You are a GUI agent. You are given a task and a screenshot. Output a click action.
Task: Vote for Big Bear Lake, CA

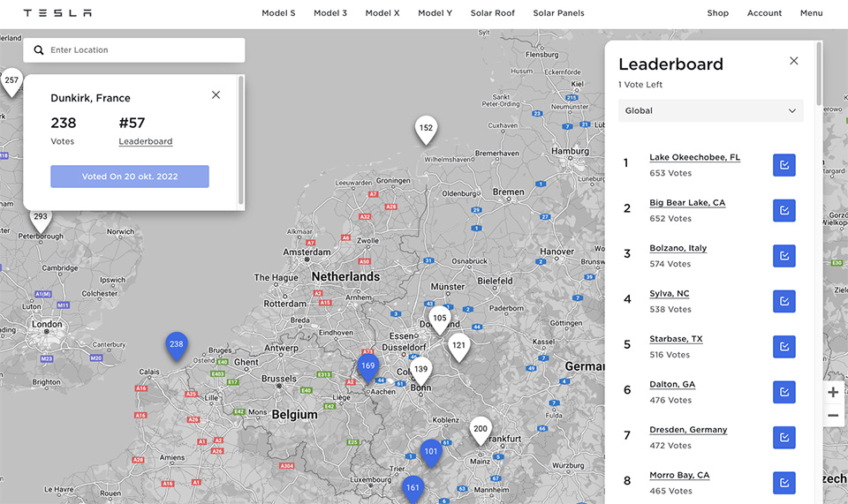coord(784,211)
